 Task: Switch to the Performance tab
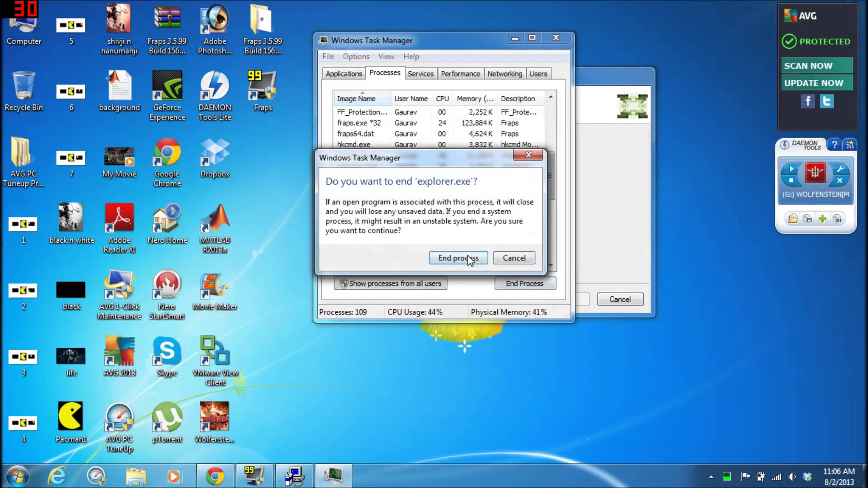tap(460, 73)
